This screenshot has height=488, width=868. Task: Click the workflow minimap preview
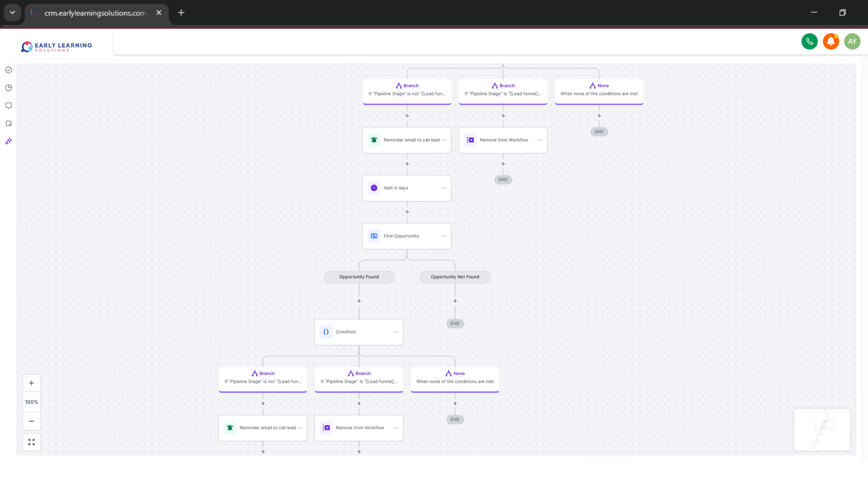822,429
